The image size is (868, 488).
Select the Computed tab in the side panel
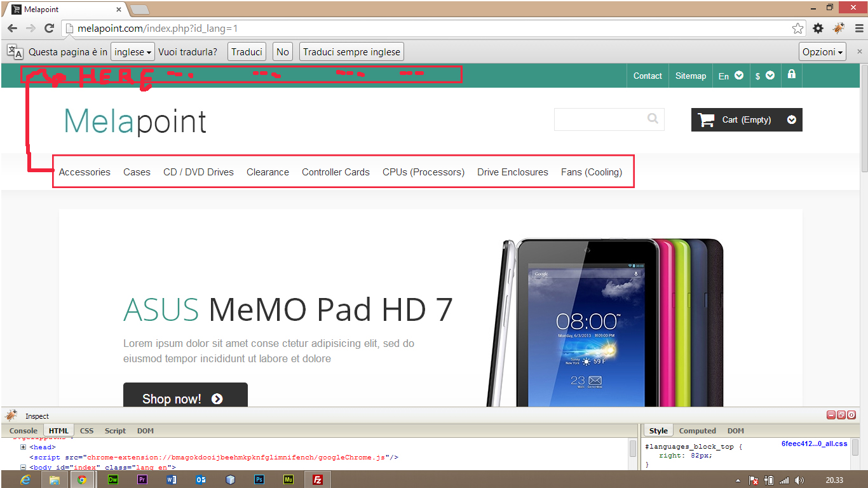click(x=697, y=431)
